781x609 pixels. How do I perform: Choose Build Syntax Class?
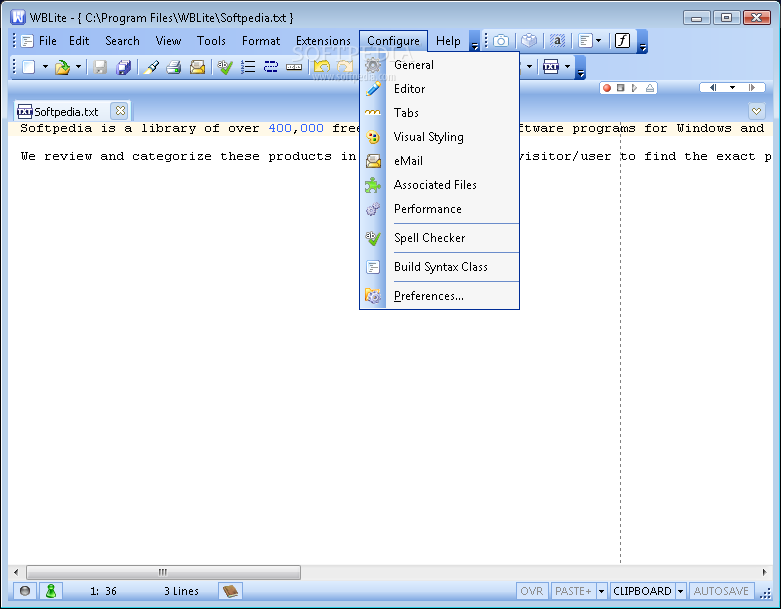click(x=440, y=267)
